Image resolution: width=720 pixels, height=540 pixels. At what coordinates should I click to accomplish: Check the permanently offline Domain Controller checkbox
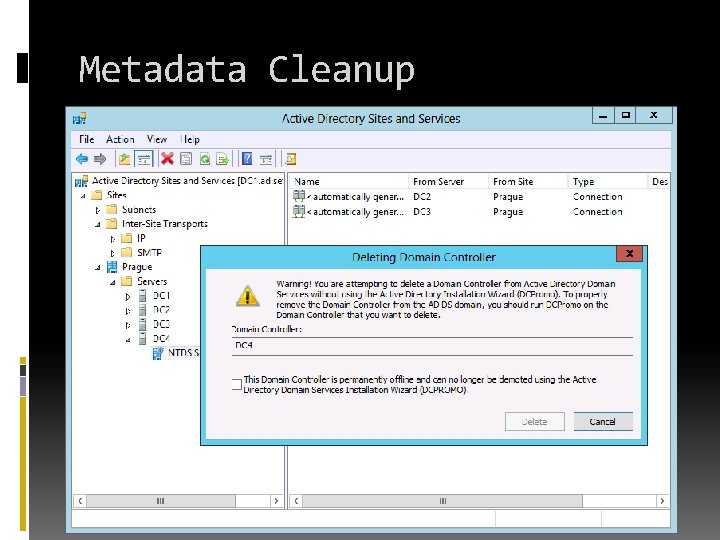(236, 384)
